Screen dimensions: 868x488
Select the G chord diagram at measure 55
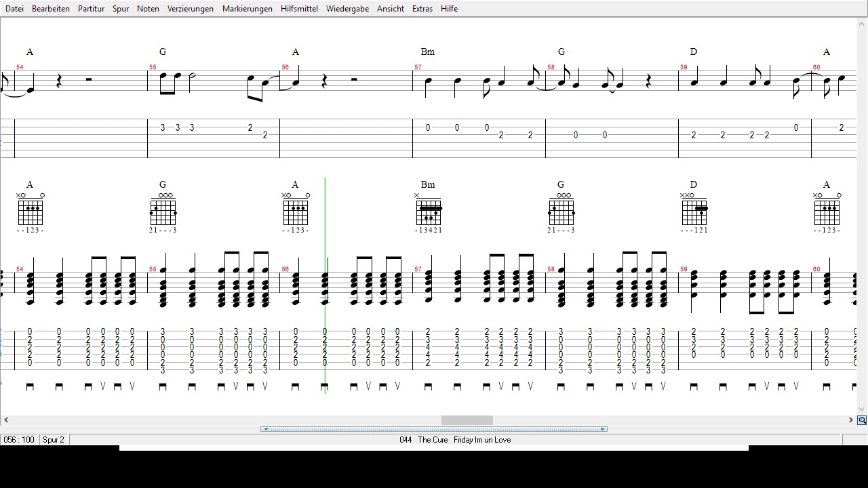coord(163,213)
